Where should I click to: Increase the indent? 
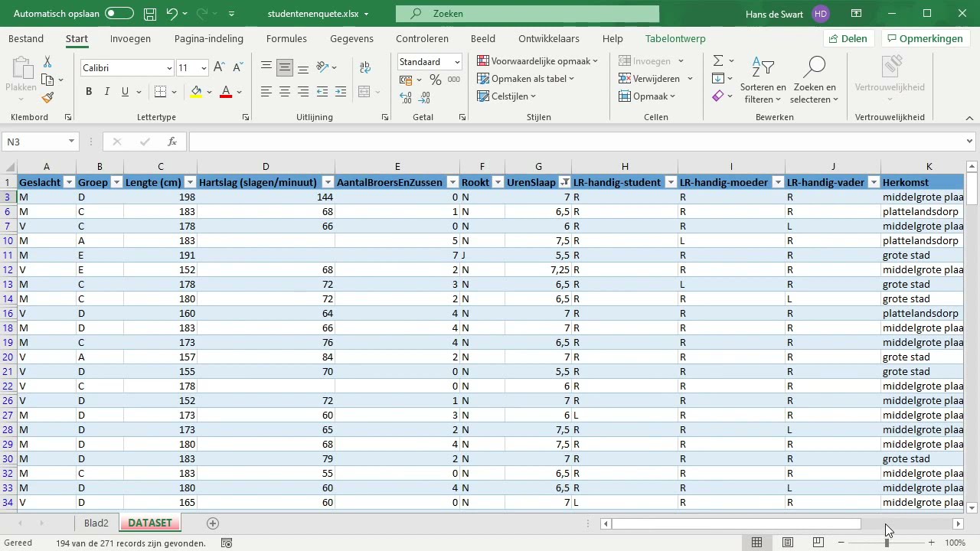click(x=341, y=92)
